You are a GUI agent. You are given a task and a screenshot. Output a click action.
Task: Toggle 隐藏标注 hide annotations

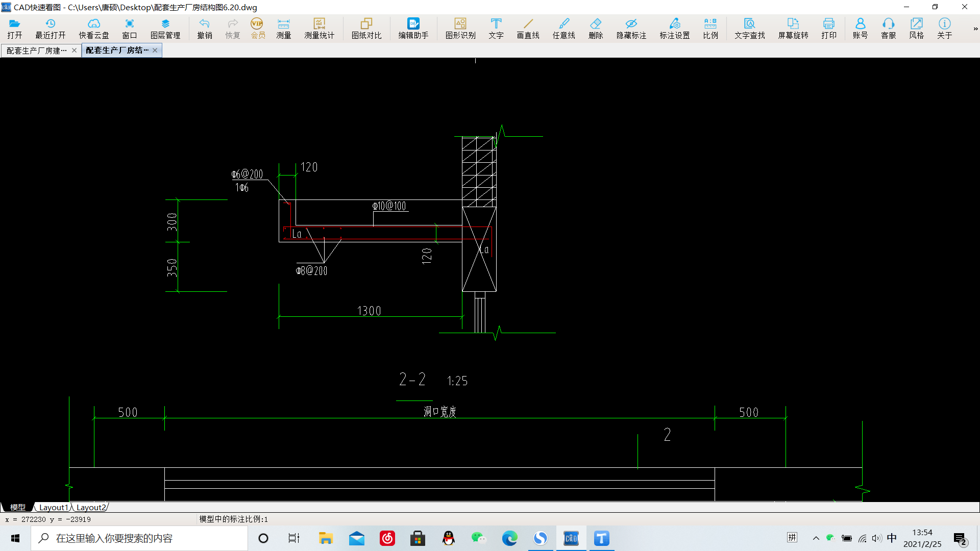pyautogui.click(x=631, y=29)
